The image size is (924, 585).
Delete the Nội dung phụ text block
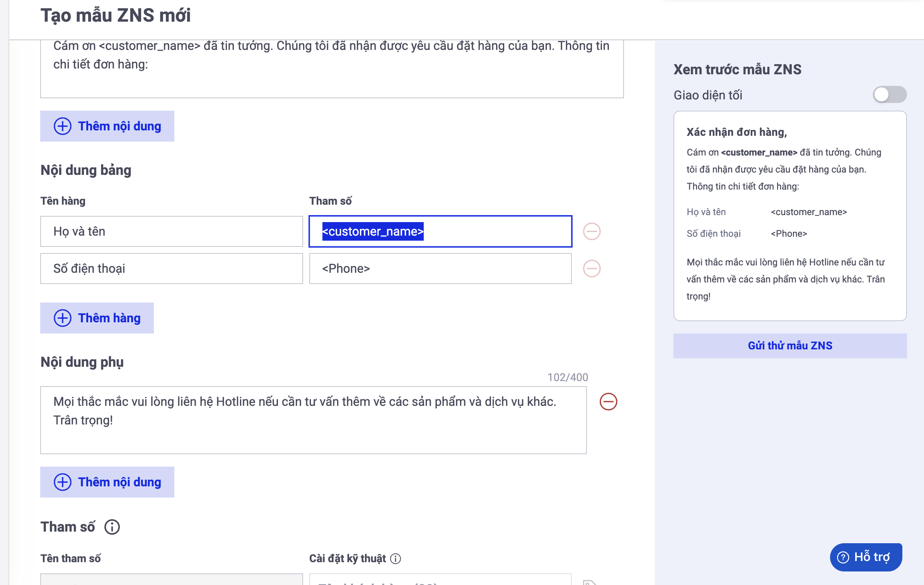point(608,402)
